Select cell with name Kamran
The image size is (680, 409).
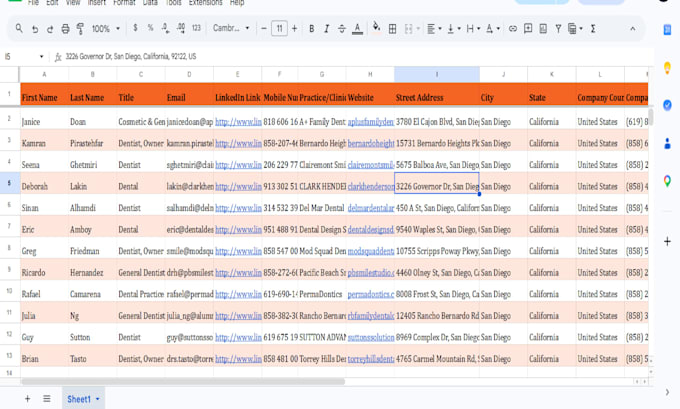pos(44,140)
